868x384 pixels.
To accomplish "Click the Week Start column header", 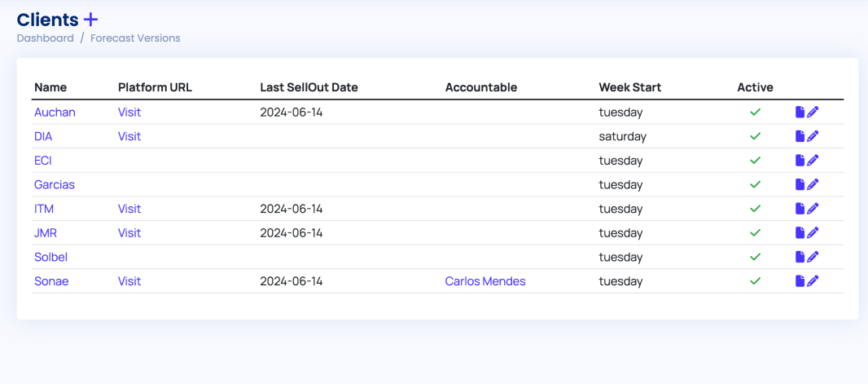I will (630, 87).
